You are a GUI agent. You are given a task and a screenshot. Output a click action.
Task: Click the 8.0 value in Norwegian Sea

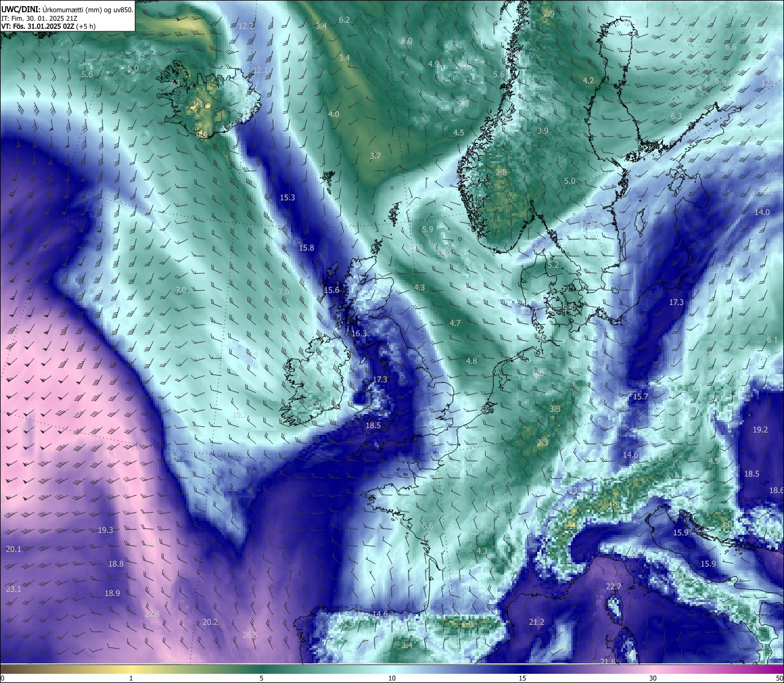click(x=407, y=40)
